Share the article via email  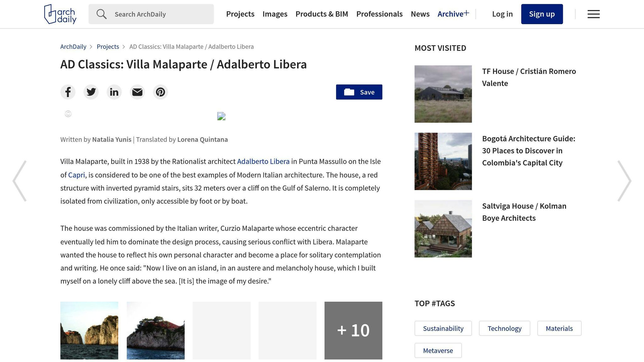click(137, 92)
